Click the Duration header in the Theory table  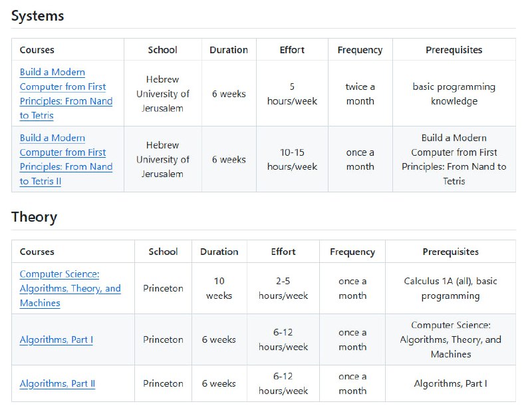tap(219, 252)
